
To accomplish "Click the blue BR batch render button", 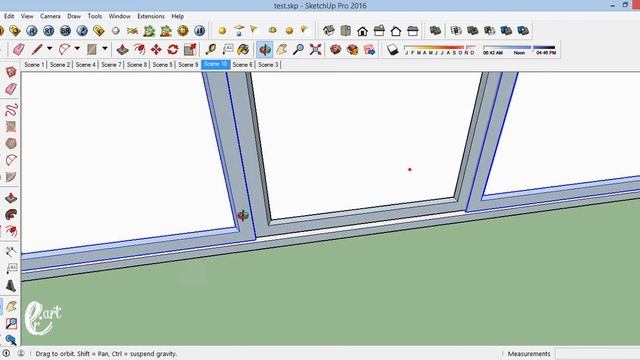I will (65, 31).
